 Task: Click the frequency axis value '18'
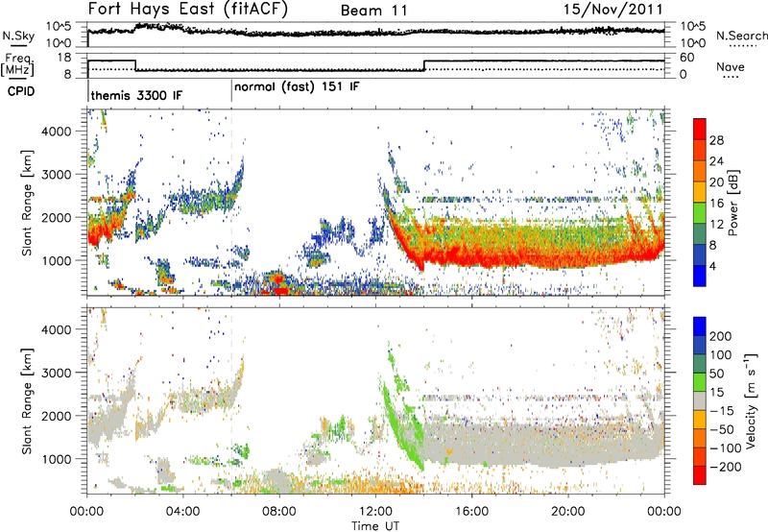coord(63,58)
